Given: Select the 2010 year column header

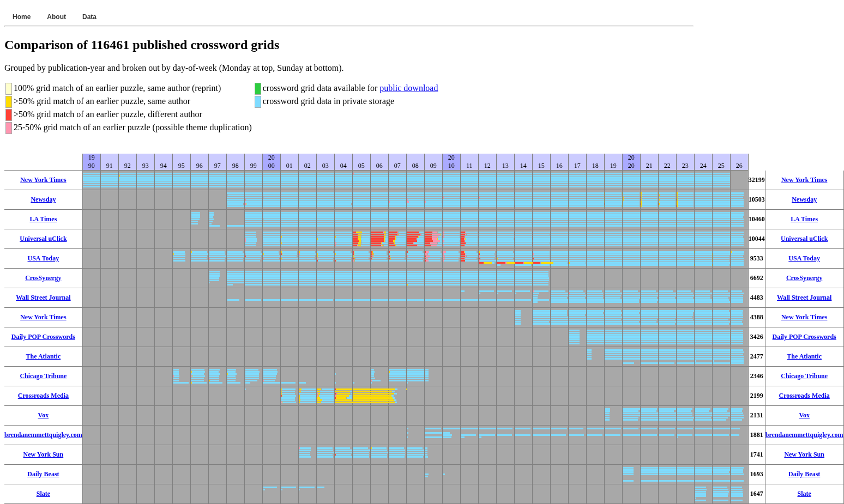Looking at the screenshot, I should (x=451, y=162).
